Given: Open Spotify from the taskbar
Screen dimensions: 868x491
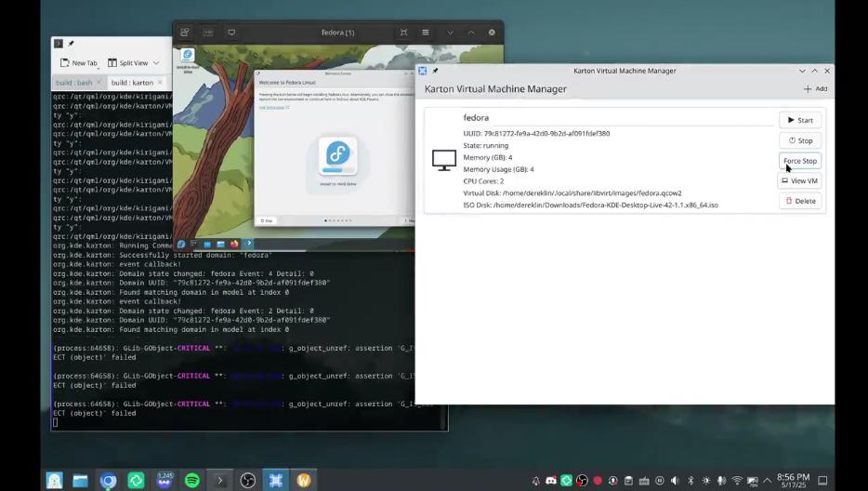Looking at the screenshot, I should [x=191, y=480].
